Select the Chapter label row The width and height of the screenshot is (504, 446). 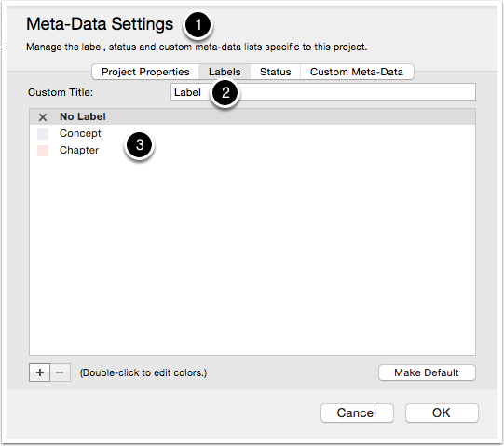pyautogui.click(x=252, y=150)
